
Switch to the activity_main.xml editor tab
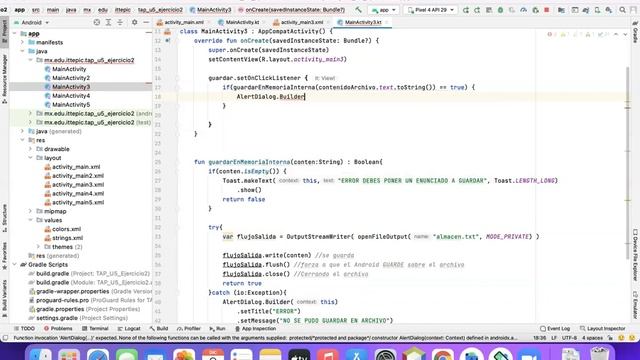[x=183, y=22]
